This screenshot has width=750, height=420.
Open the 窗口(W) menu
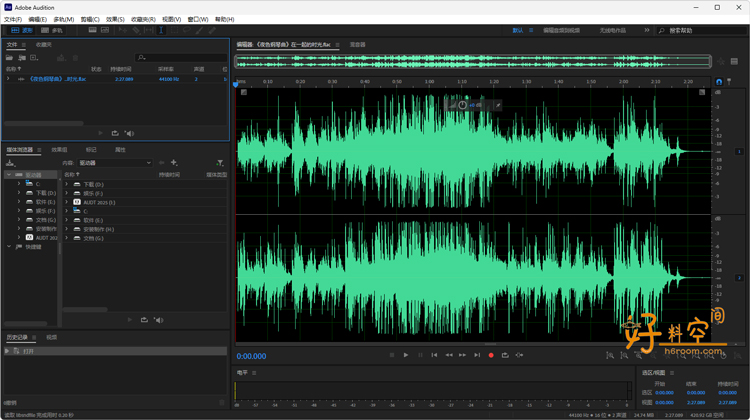coord(198,20)
